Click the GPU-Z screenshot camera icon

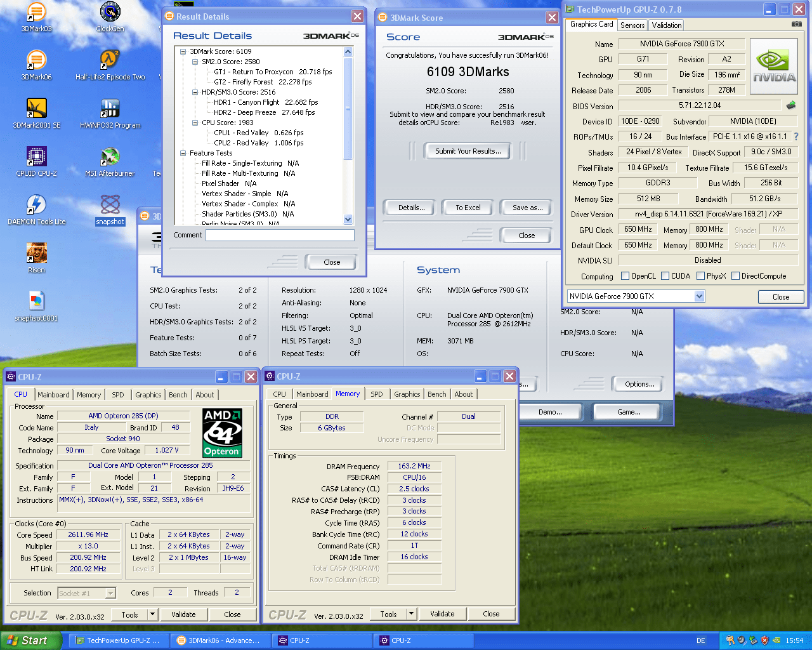pos(796,24)
